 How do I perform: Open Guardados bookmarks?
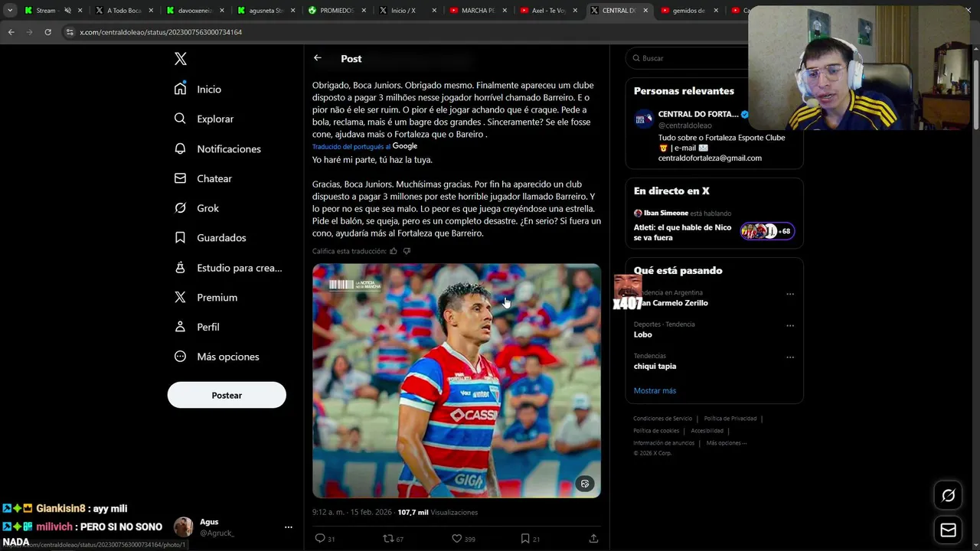point(211,238)
